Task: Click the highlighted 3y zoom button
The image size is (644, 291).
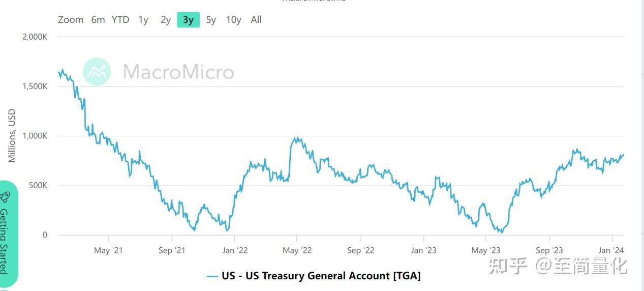Action: click(188, 20)
